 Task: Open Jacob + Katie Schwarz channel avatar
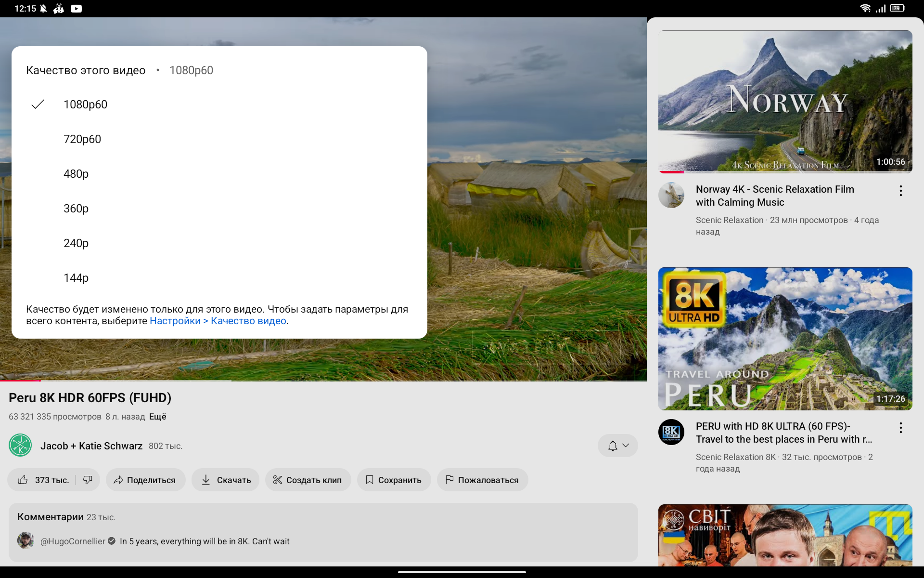click(x=20, y=446)
